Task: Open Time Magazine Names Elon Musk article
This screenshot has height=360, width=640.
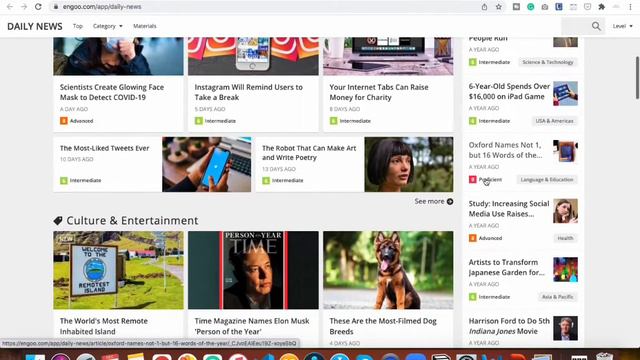Action: [252, 326]
